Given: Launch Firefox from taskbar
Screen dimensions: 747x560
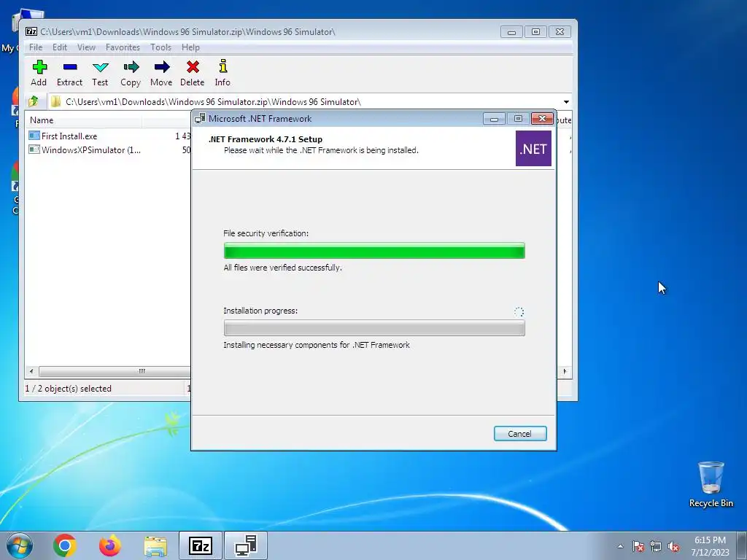Looking at the screenshot, I should point(110,545).
